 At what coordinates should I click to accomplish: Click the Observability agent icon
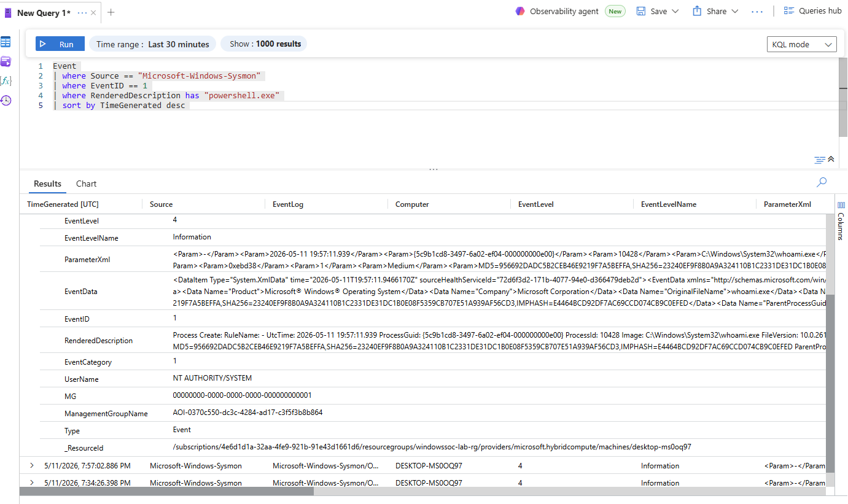point(520,11)
